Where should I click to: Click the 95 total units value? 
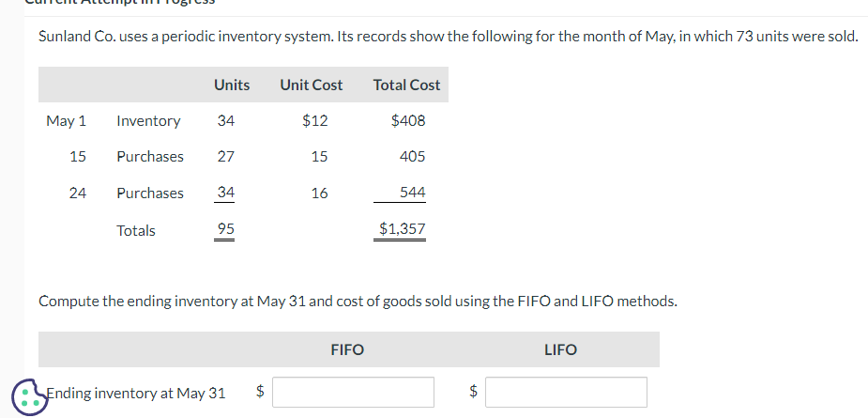[x=225, y=229]
